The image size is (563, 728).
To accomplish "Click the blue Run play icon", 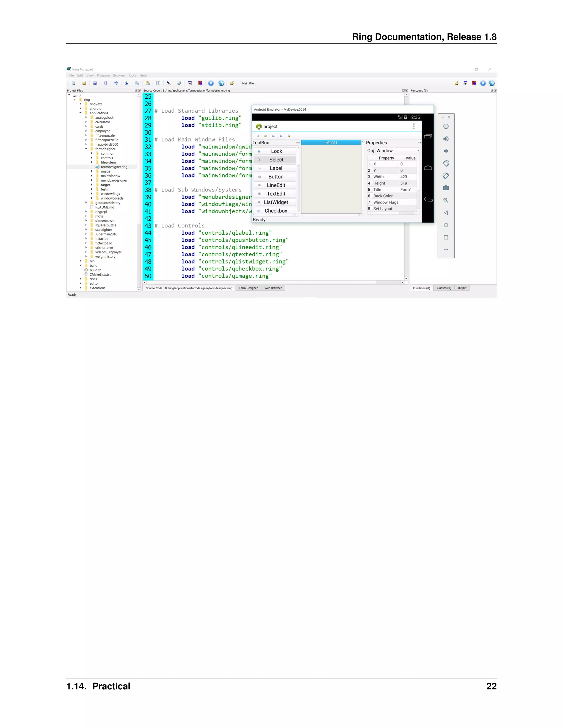I will click(x=211, y=83).
